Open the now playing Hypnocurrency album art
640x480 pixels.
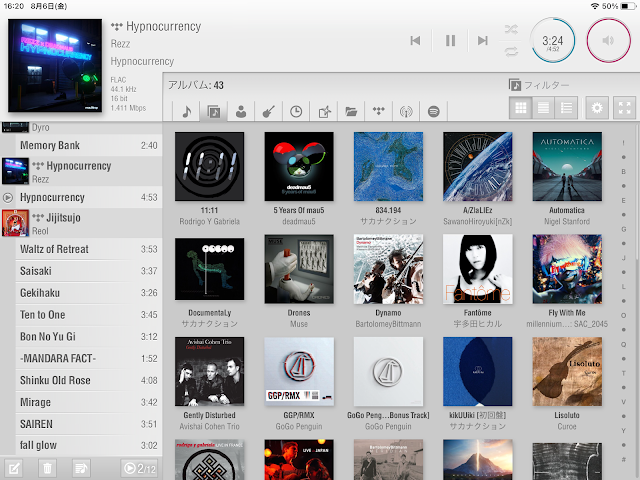pos(55,65)
